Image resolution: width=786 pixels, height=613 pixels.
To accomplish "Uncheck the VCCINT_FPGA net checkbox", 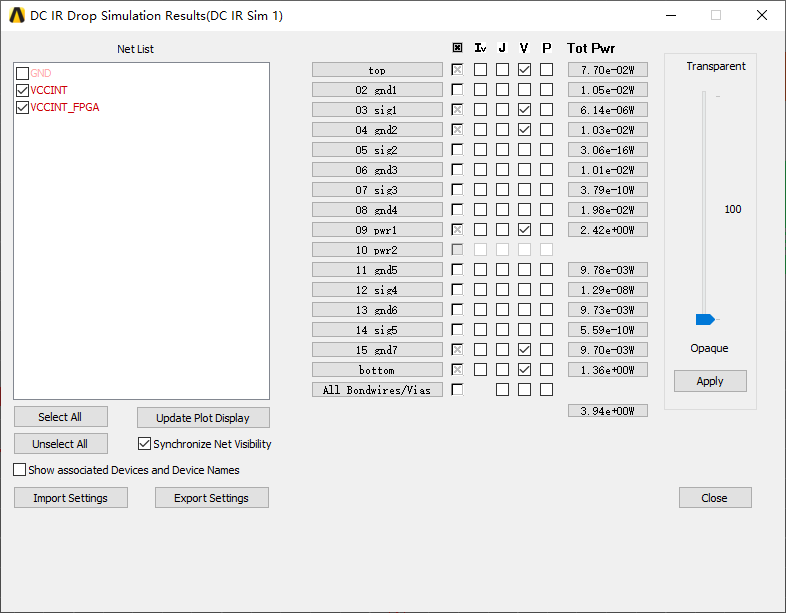I will pyautogui.click(x=22, y=107).
